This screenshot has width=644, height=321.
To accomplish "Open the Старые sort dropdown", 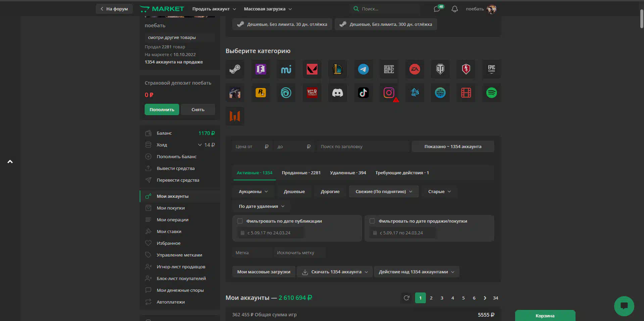I will point(439,191).
